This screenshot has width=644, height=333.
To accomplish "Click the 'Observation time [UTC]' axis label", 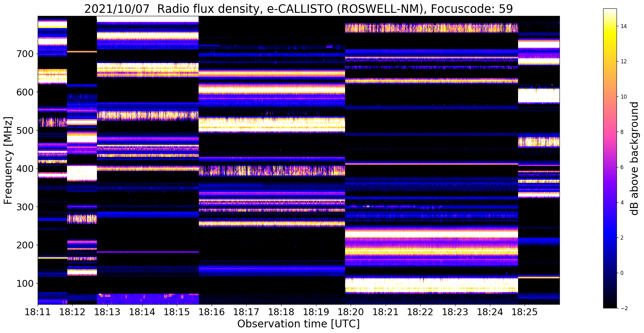I will click(x=298, y=324).
